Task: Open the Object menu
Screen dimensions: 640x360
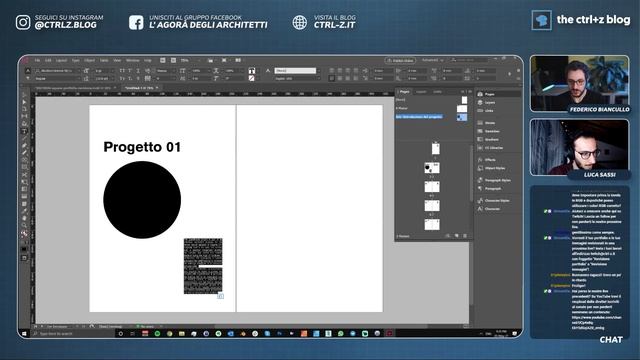Action: (x=89, y=60)
